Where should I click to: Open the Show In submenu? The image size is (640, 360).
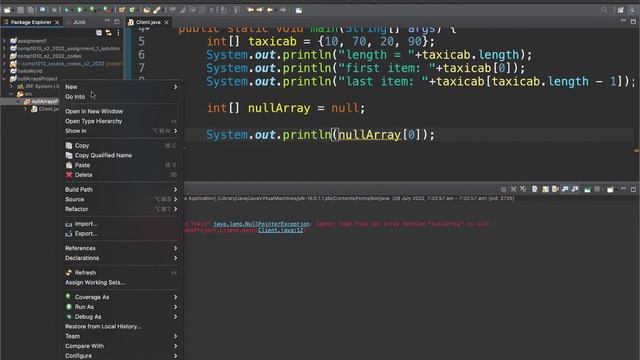[x=121, y=131]
